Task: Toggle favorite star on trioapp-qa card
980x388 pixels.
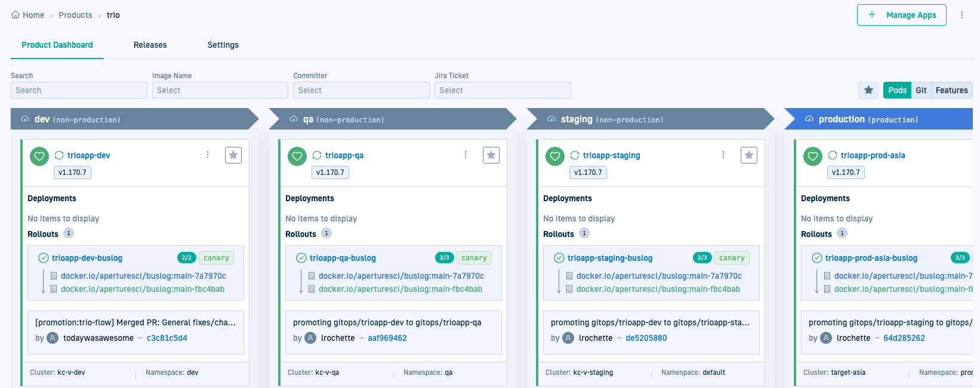Action: [x=491, y=155]
